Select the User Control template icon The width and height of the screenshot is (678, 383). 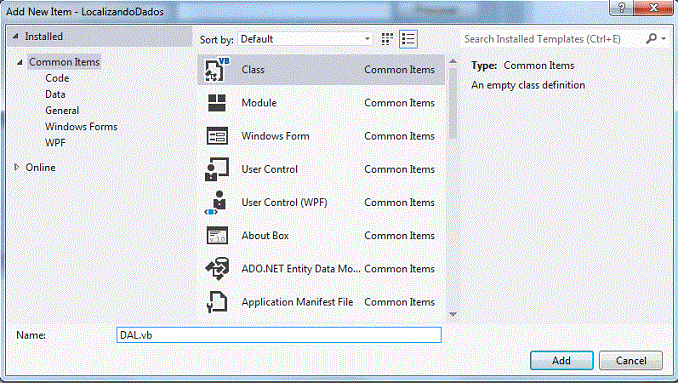(x=217, y=169)
